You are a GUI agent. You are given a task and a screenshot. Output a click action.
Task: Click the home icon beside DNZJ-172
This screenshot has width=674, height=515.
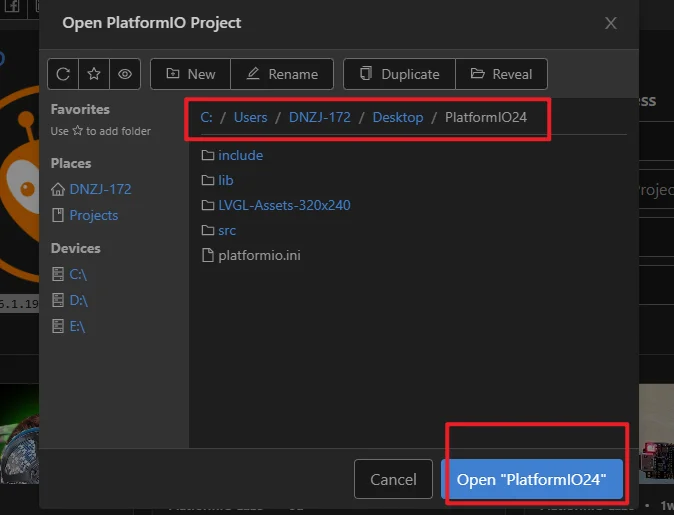coord(58,189)
